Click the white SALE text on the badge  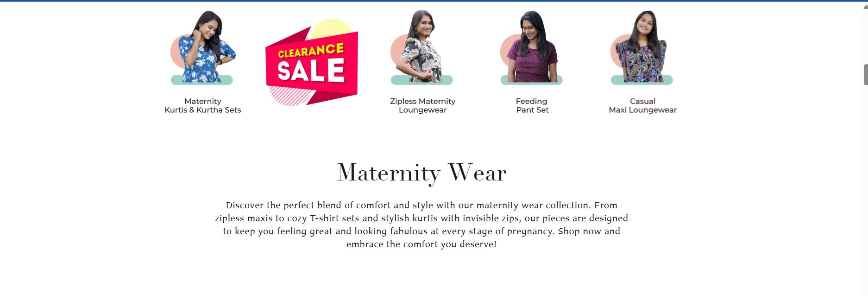(x=311, y=71)
